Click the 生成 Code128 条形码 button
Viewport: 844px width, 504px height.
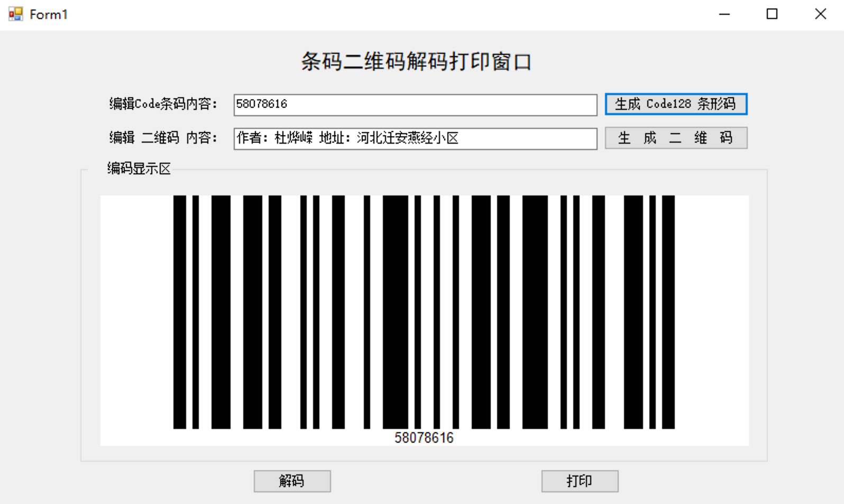point(676,104)
